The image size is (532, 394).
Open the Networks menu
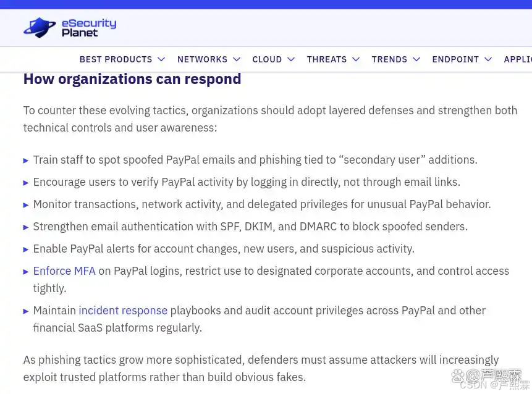click(202, 59)
